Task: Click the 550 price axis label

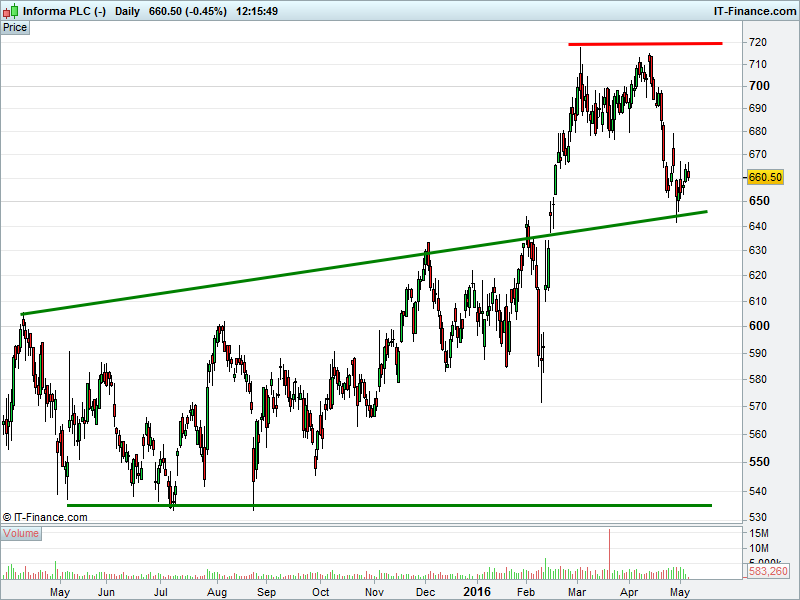Action: [759, 462]
